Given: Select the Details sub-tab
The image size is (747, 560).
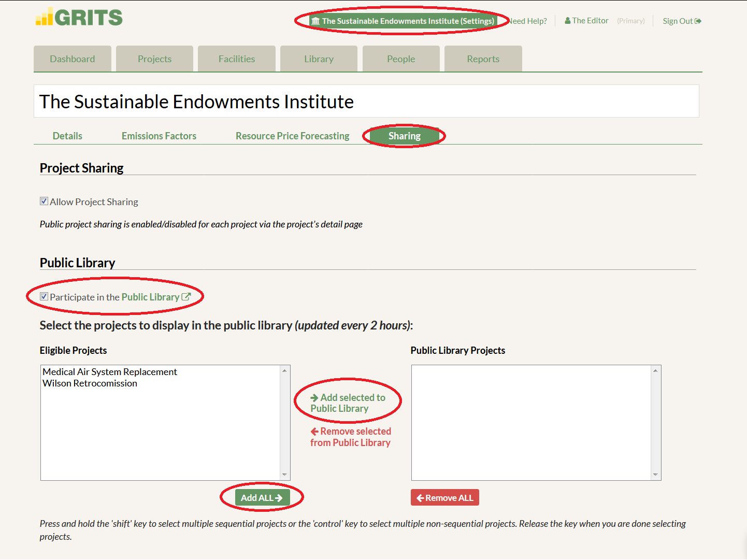Looking at the screenshot, I should click(x=67, y=136).
